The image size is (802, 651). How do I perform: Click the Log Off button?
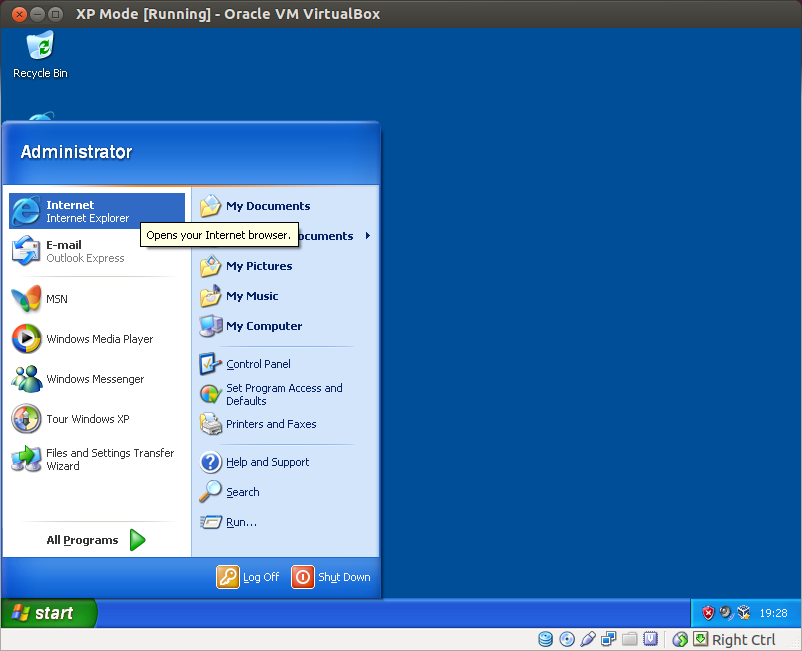tap(248, 577)
